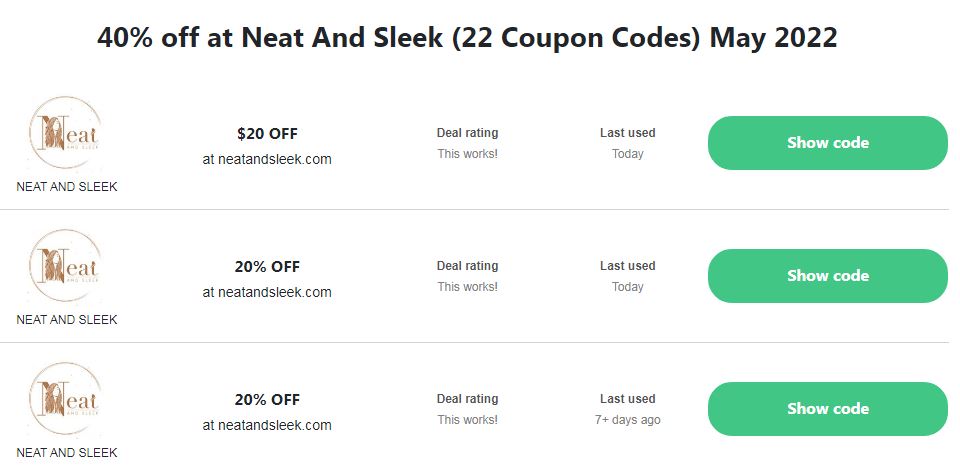Click the Neat And Sleek logo beside $20 OFF
The width and height of the screenshot is (960, 473).
pyautogui.click(x=66, y=136)
